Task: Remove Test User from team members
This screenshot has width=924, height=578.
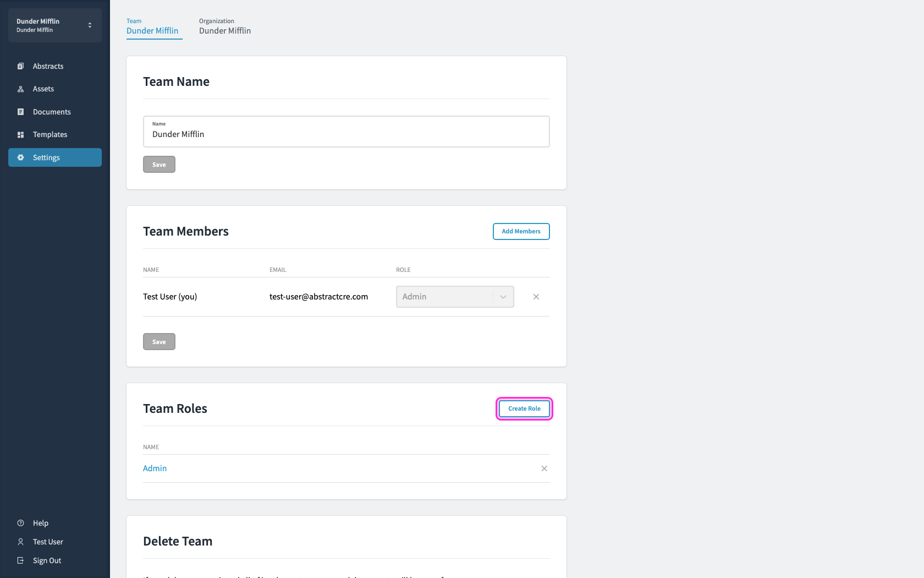Action: (x=536, y=297)
